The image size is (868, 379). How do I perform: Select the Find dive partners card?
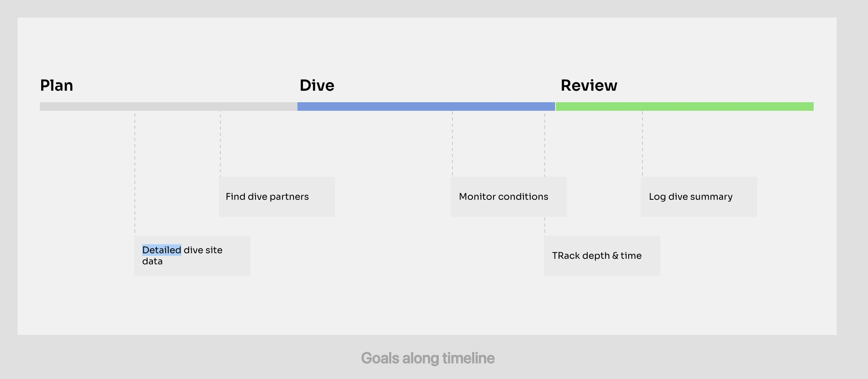tap(276, 197)
